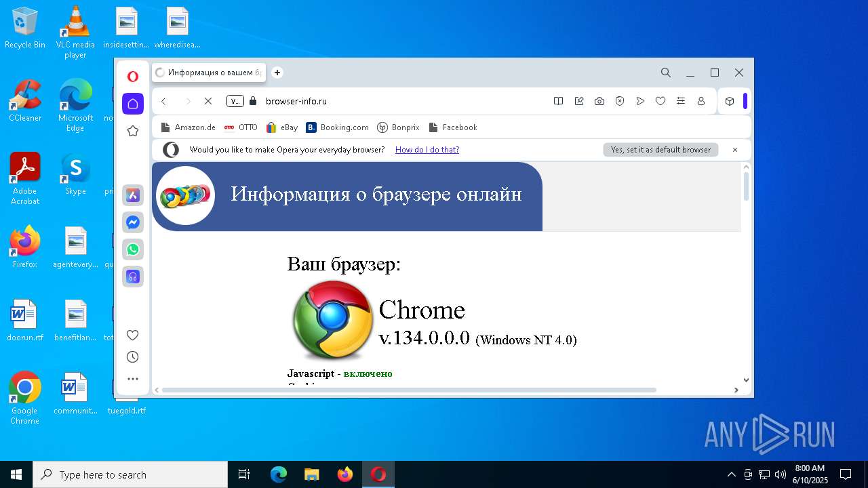Click the VPN badge in address bar
This screenshot has height=488, width=868.
click(235, 101)
